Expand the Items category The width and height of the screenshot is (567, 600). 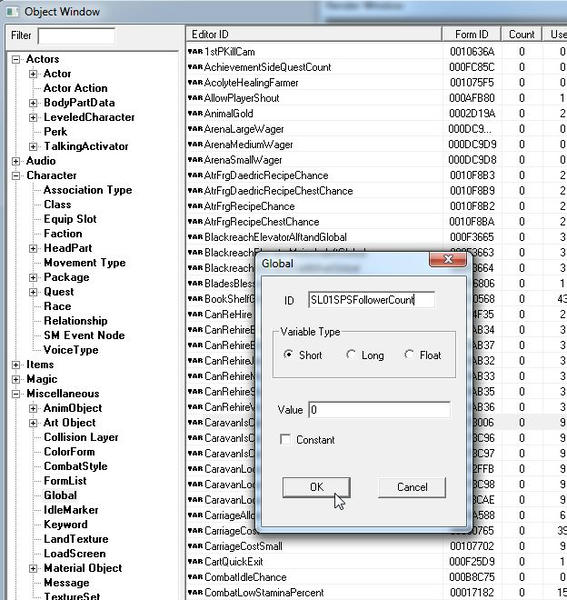coord(16,365)
